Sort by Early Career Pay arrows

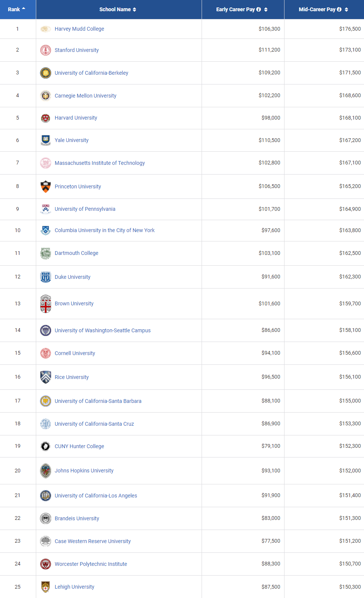coord(266,9)
